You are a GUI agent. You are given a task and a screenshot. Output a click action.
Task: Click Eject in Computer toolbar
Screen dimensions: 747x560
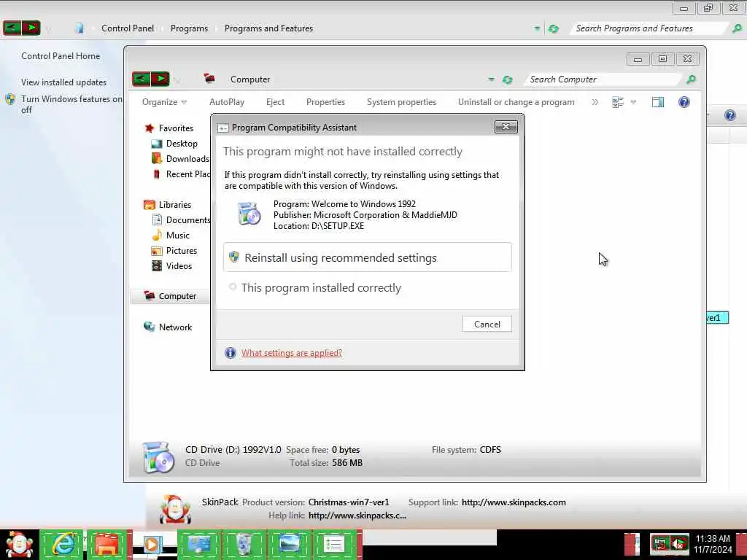click(275, 102)
